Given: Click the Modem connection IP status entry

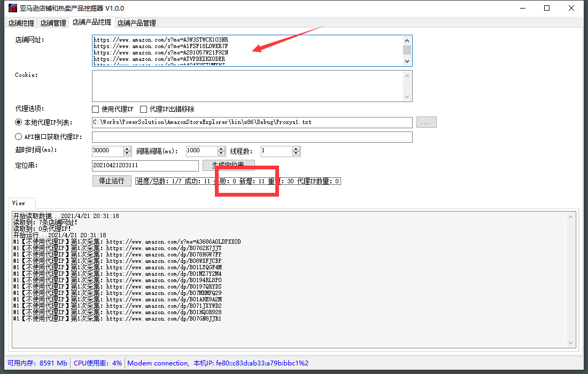Looking at the screenshot, I should 218,363.
